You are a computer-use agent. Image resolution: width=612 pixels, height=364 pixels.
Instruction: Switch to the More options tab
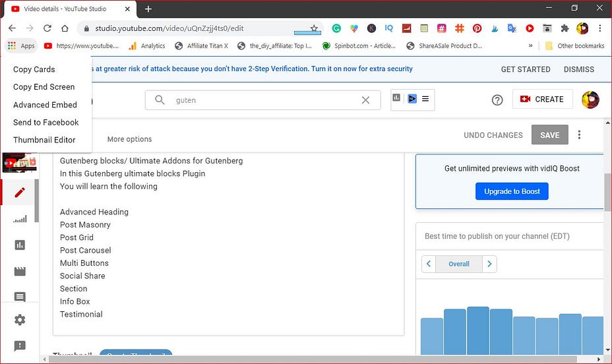[x=129, y=139]
